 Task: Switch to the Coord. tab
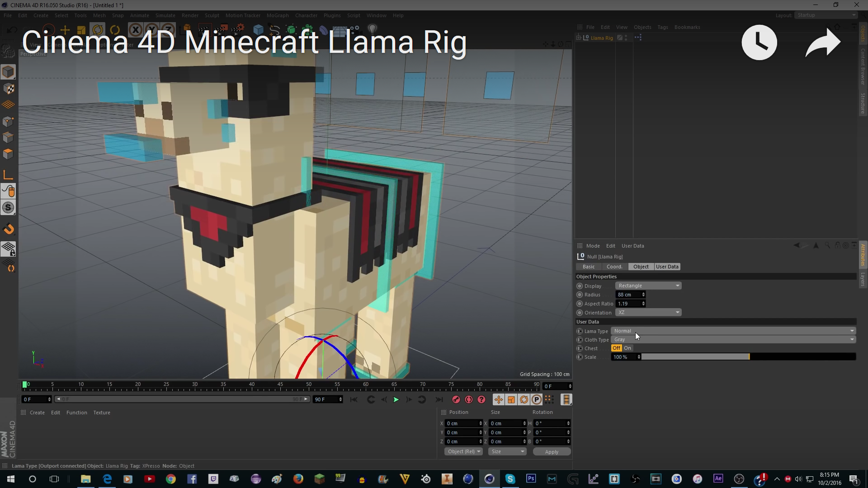click(614, 267)
